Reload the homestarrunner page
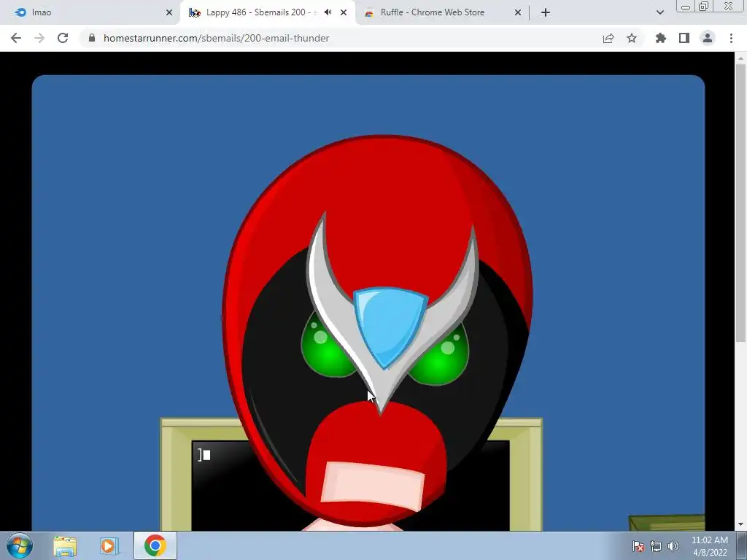Screen dimensions: 747x560 (63, 38)
